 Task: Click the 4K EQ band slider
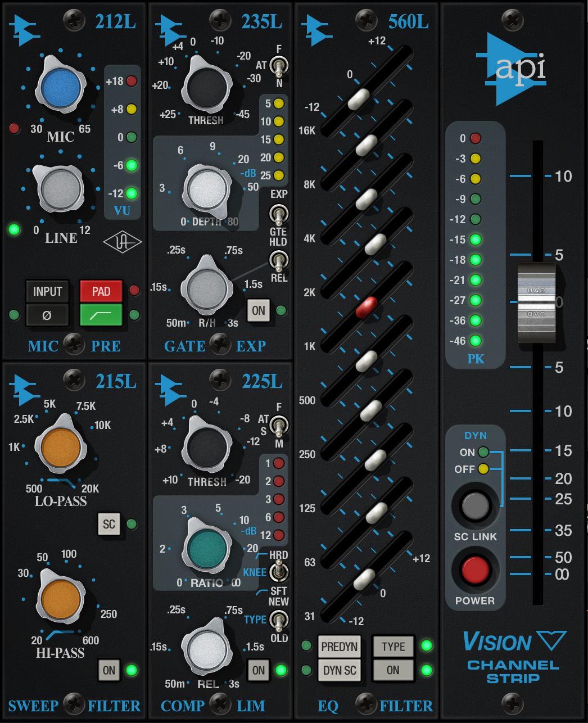point(367,199)
